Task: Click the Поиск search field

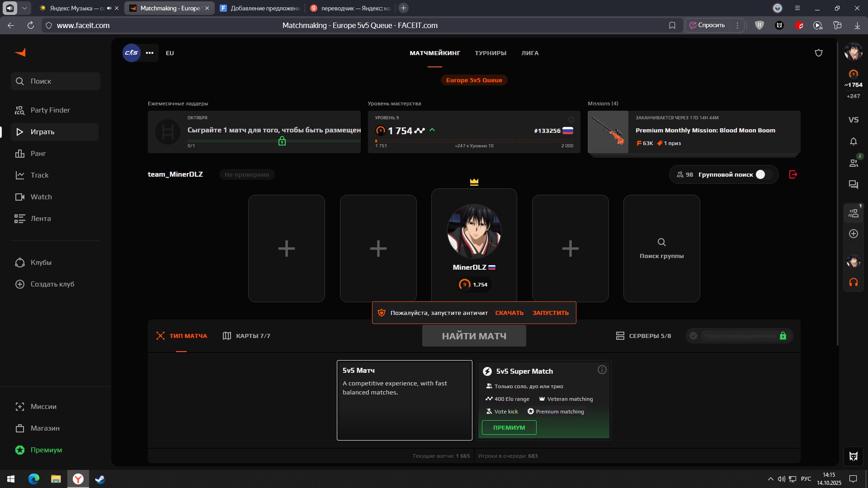Action: tap(56, 81)
